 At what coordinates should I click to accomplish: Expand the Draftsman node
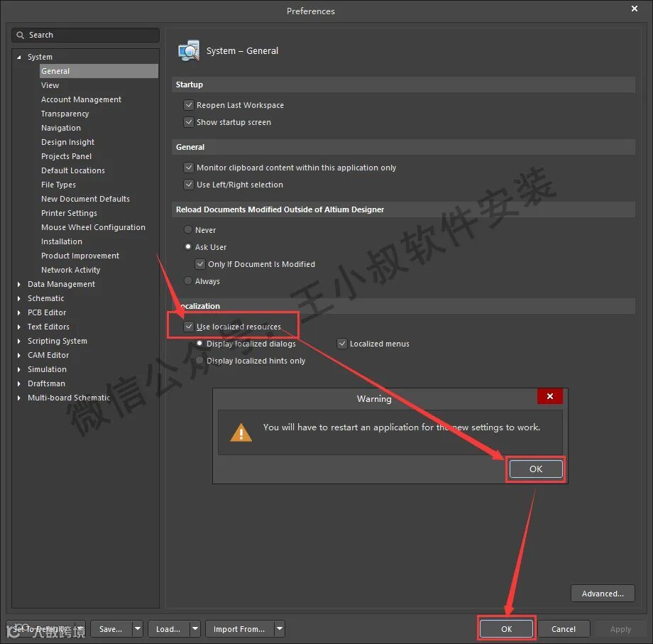point(18,383)
